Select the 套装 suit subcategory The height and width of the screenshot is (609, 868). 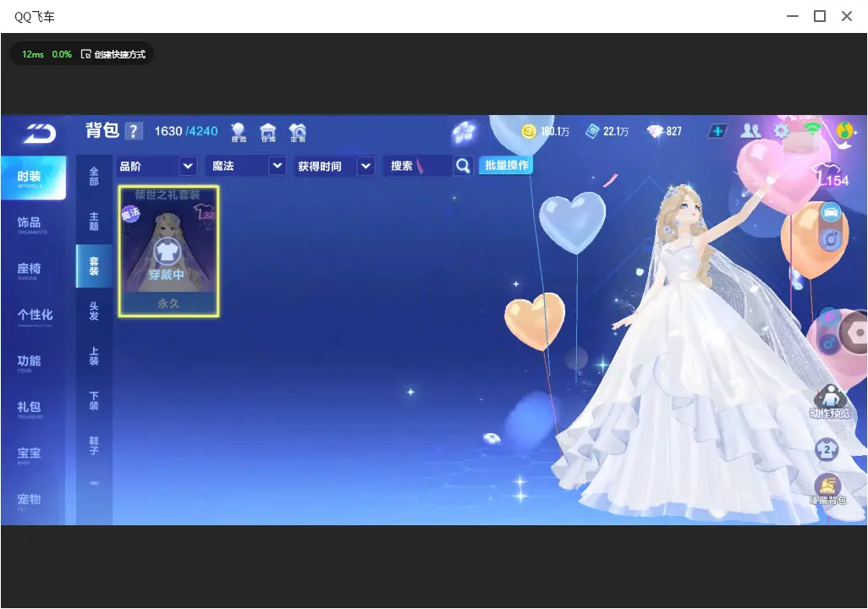click(94, 266)
